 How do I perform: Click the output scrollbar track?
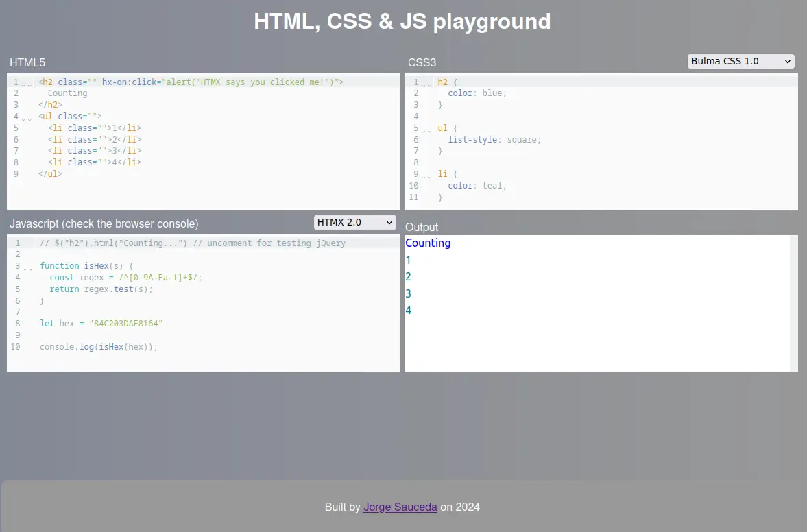(x=793, y=304)
